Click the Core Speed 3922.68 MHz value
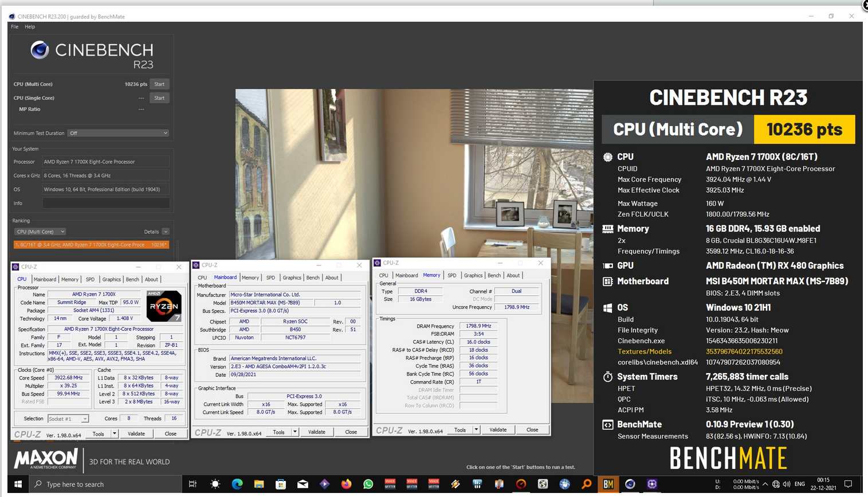Screen dimensions: 868x497 coord(69,378)
